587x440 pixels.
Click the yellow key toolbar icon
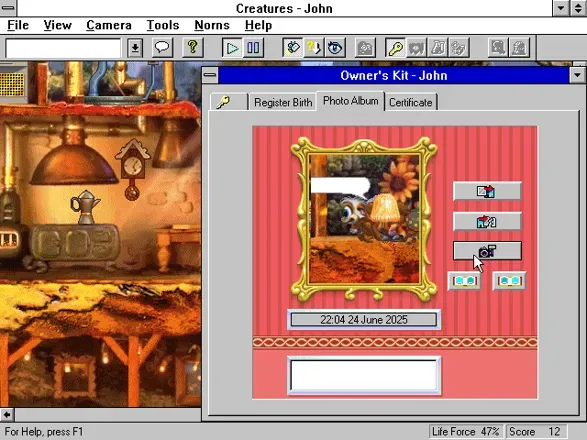point(395,48)
